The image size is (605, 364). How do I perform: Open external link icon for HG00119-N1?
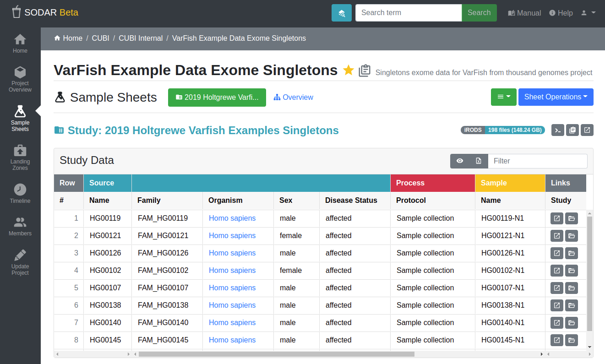coord(557,218)
